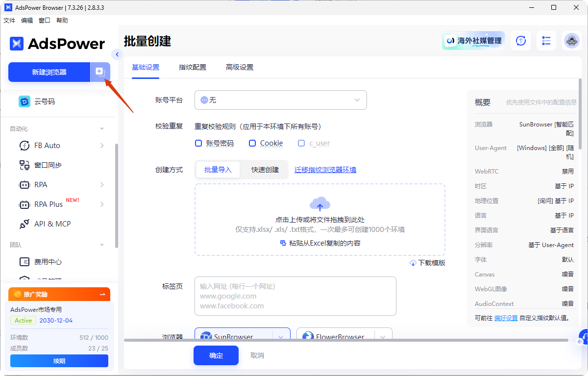Switch to the 快速创建 creation mode

click(x=264, y=169)
